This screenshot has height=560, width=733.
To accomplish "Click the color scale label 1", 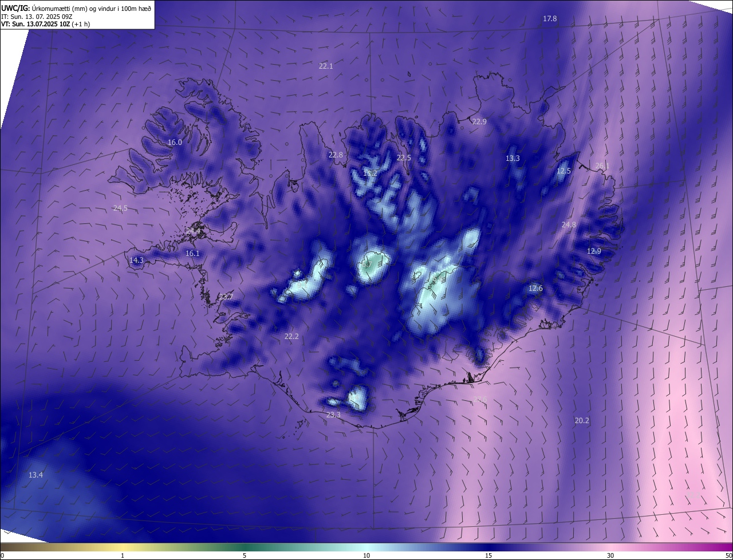I will click(x=123, y=555).
